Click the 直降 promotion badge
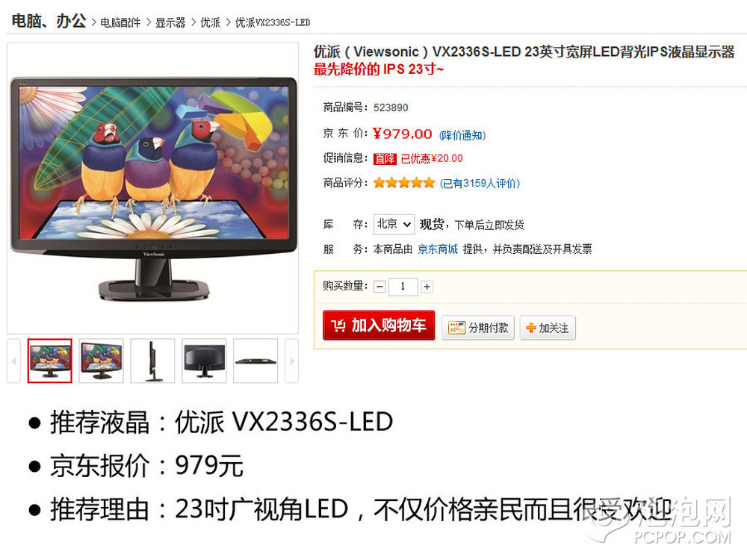The width and height of the screenshot is (747, 560). click(x=385, y=158)
